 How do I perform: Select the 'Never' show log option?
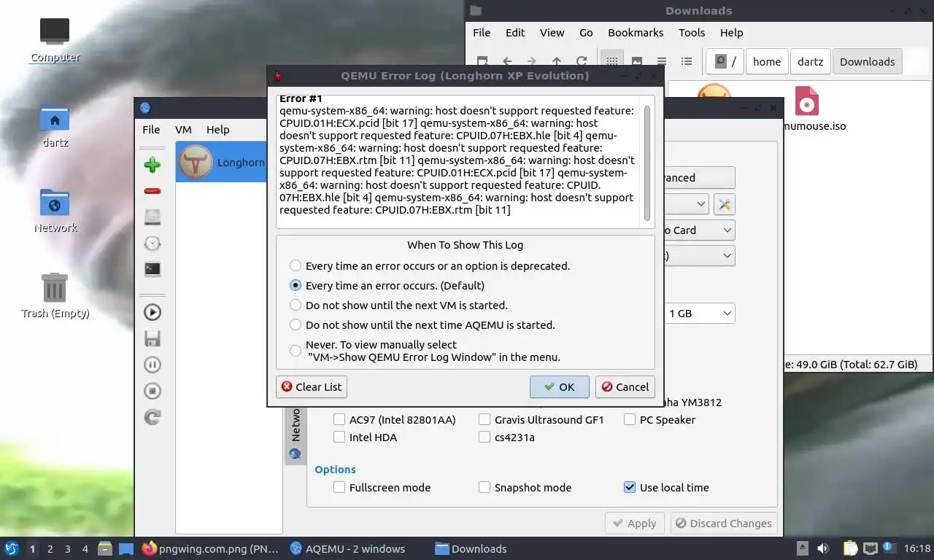(x=425, y=351)
